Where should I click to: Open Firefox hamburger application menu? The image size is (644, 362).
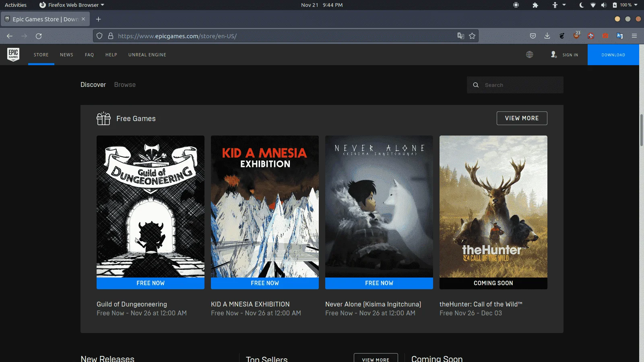[x=634, y=36]
